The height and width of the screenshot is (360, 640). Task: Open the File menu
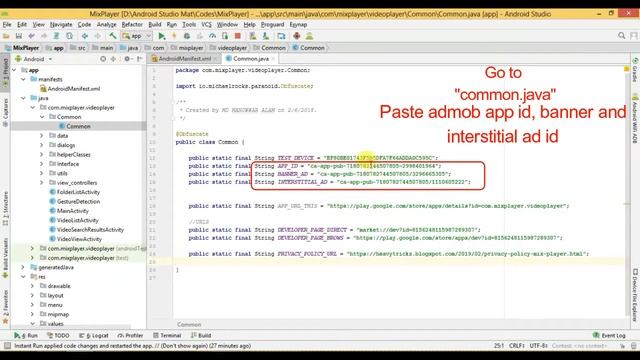tap(7, 24)
